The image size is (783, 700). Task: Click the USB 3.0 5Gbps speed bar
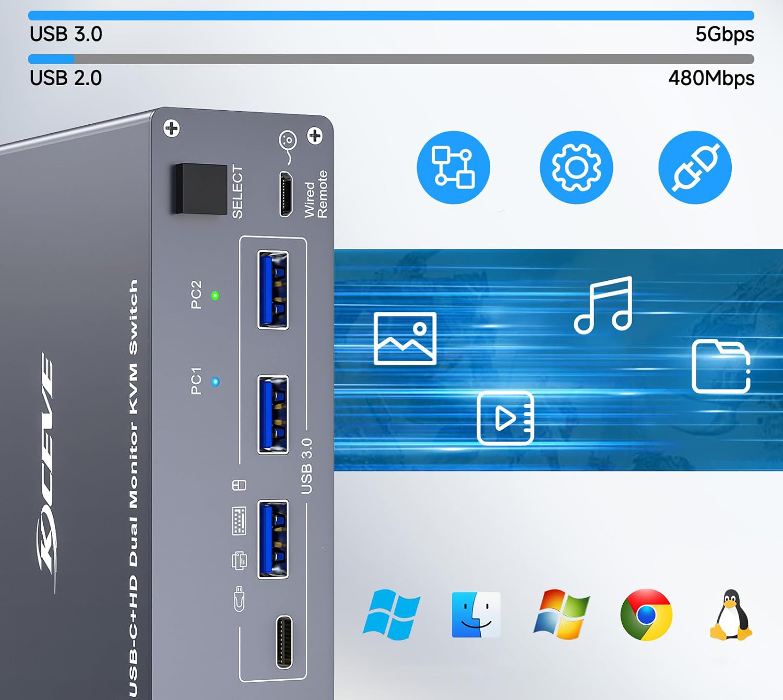391,16
